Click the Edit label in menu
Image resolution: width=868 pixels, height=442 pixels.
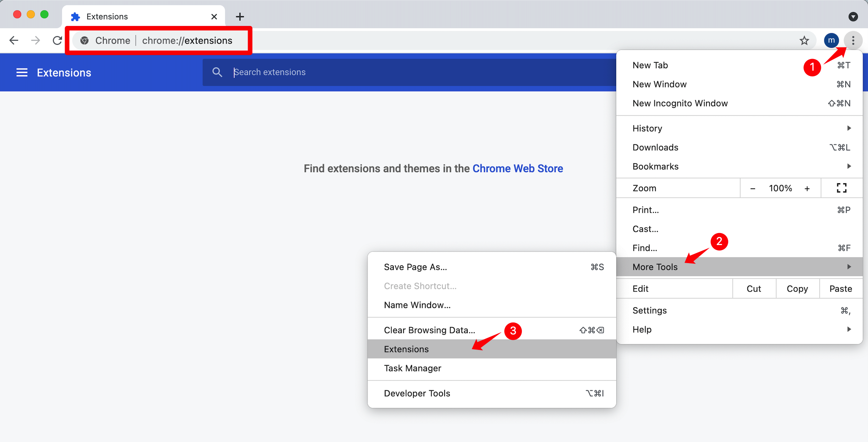[640, 289]
